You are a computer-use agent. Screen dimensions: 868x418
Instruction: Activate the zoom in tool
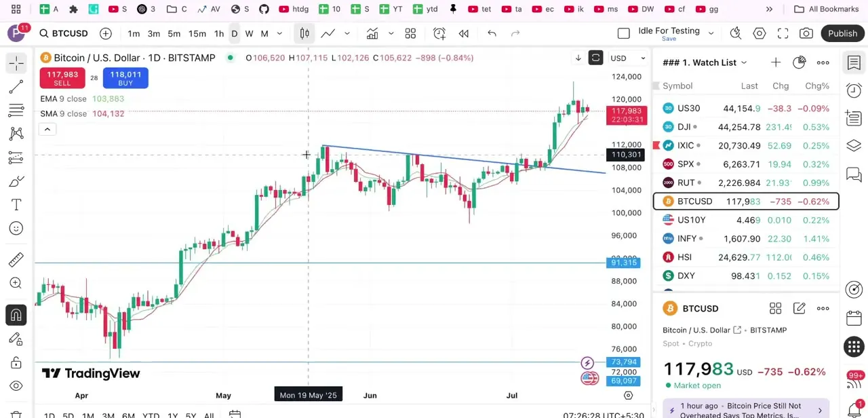16,284
